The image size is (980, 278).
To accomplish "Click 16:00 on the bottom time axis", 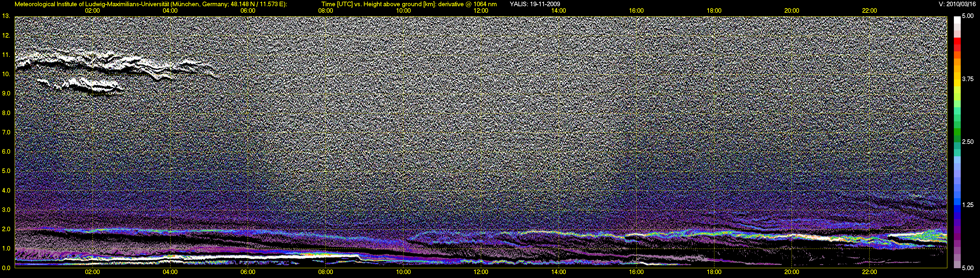I will click(636, 272).
